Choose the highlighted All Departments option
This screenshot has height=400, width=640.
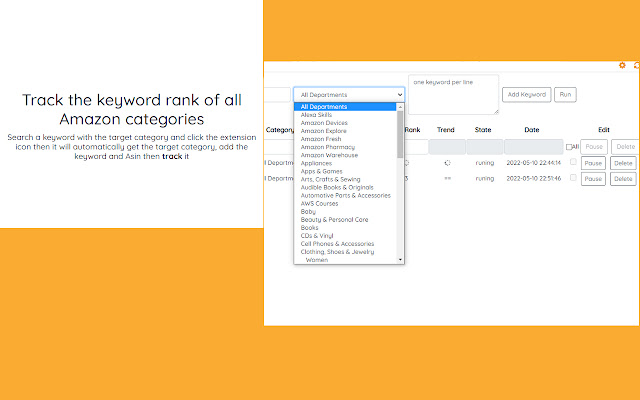pyautogui.click(x=345, y=107)
